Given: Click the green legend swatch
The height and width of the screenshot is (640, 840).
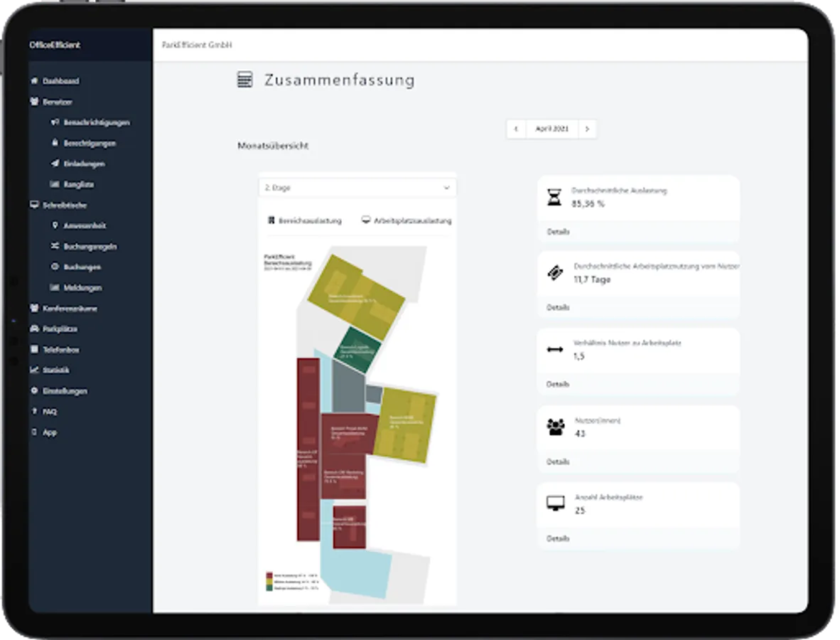Looking at the screenshot, I should 269,588.
